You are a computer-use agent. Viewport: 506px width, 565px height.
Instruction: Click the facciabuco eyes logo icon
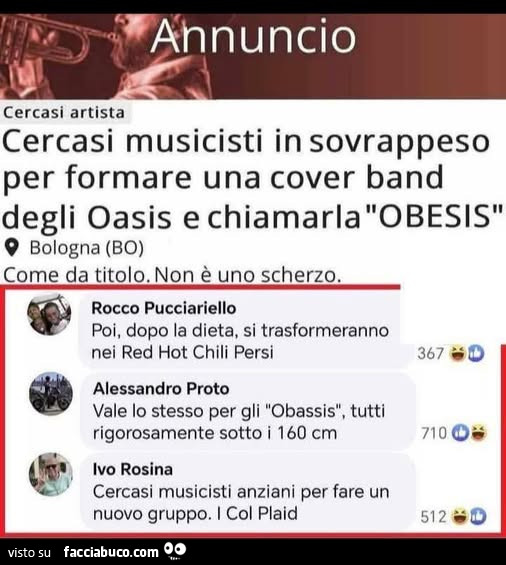click(x=175, y=550)
